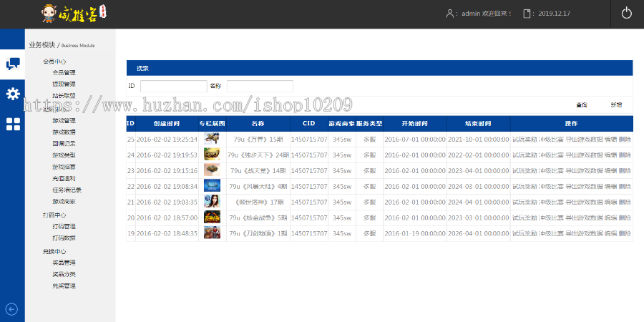Open 会员管理 menu item
This screenshot has width=644, height=322.
click(64, 72)
